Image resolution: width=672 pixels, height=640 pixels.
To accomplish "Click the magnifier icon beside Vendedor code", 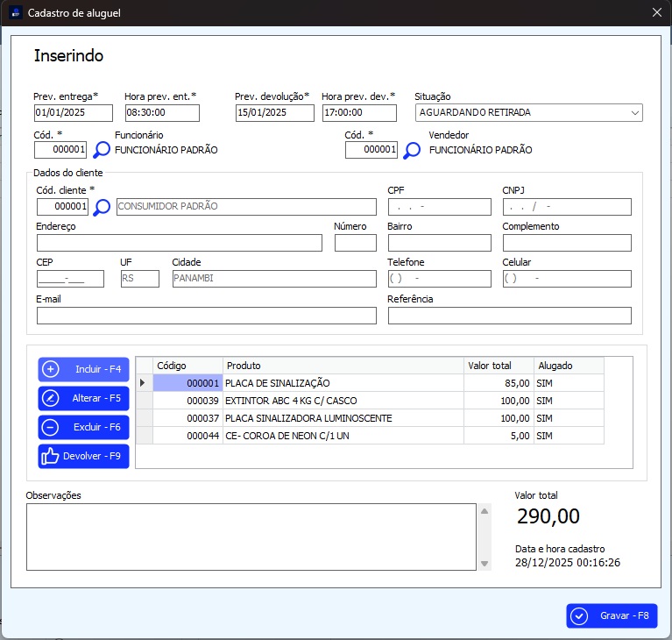I will [x=412, y=150].
